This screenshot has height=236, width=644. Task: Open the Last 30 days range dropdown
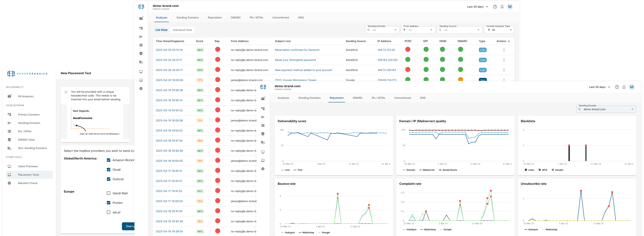[x=478, y=7]
